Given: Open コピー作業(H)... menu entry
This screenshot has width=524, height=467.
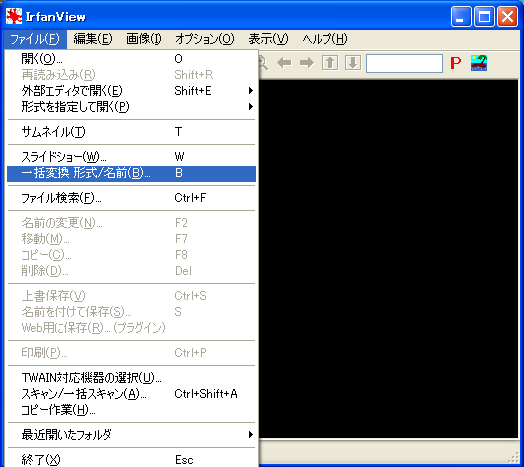Looking at the screenshot, I should [131, 410].
